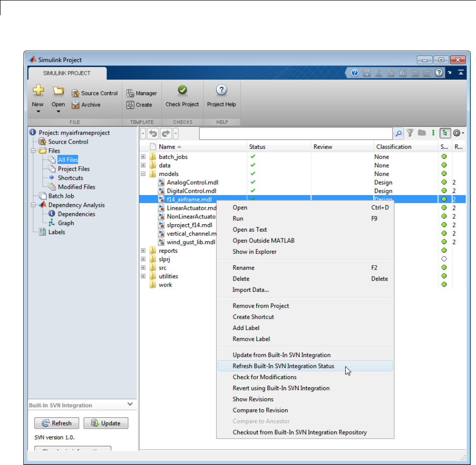476x465 pixels.
Task: Switch to list view layout icon
Action: tap(433, 133)
